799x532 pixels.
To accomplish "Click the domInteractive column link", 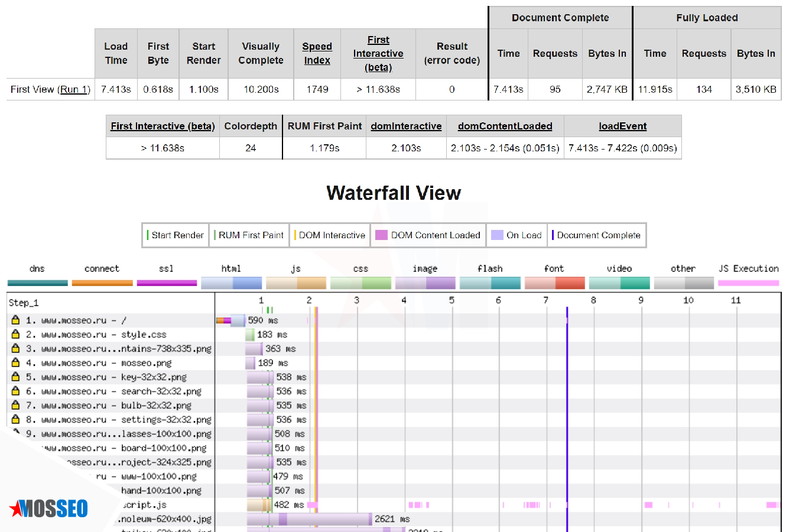I will [406, 126].
